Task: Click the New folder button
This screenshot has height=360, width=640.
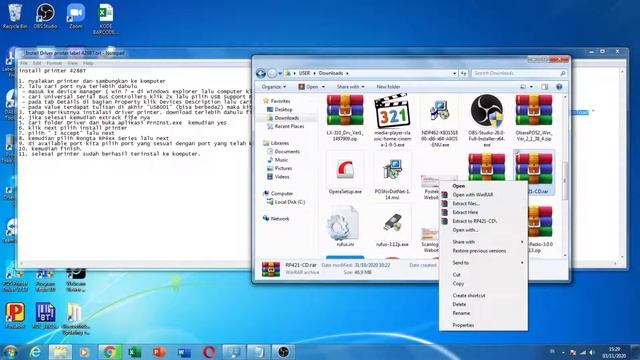Action: 388,87
